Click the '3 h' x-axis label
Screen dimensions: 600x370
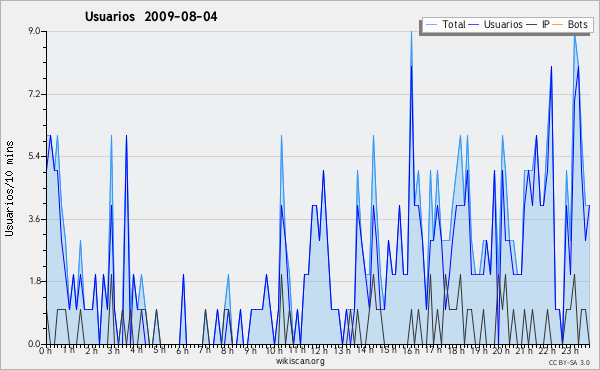click(x=114, y=351)
